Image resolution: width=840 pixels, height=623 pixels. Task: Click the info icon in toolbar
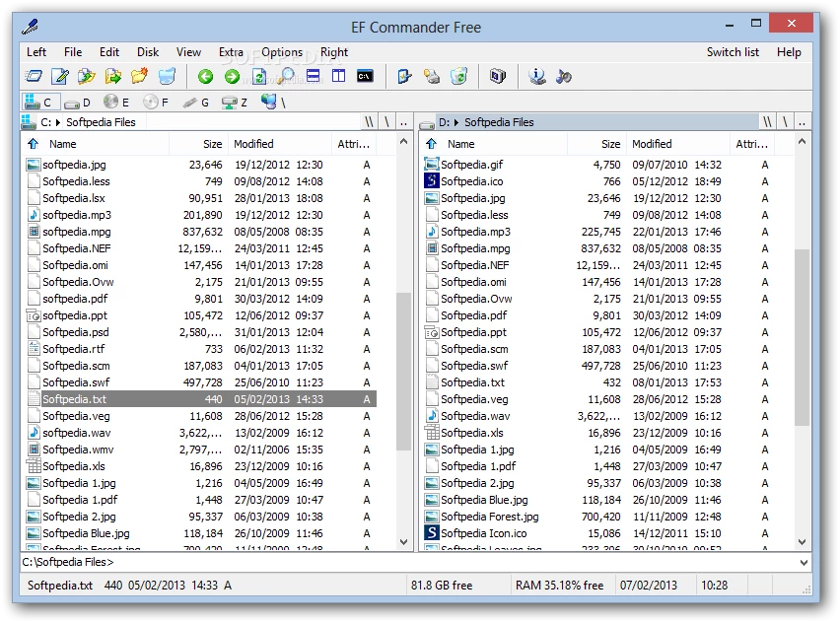click(537, 76)
